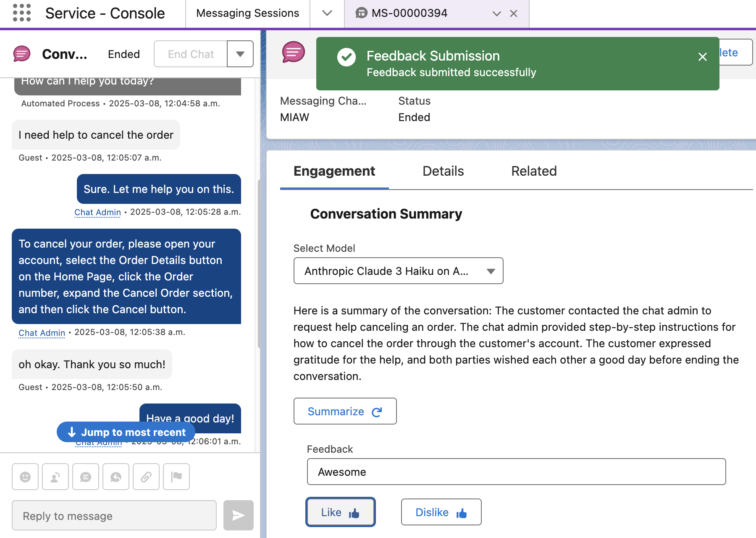Switch to the Details tab
This screenshot has width=756, height=538.
(x=443, y=171)
